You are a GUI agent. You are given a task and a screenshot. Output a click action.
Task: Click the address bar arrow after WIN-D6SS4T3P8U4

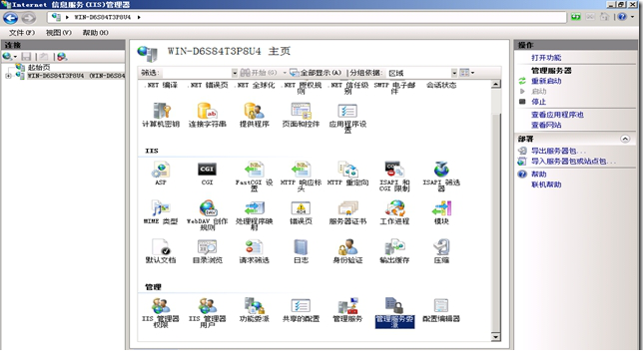click(x=139, y=17)
